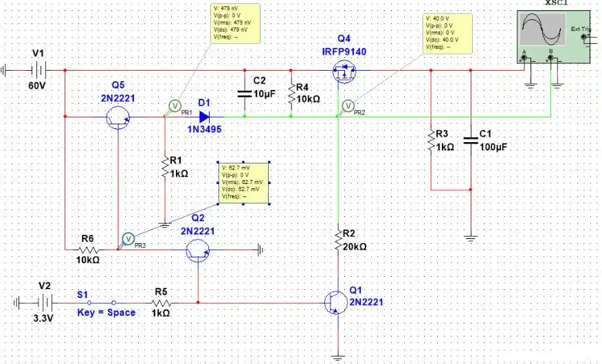Viewport: 602px width, 364px height.
Task: Toggle switch S1 with Key = Space
Action: coord(101,303)
